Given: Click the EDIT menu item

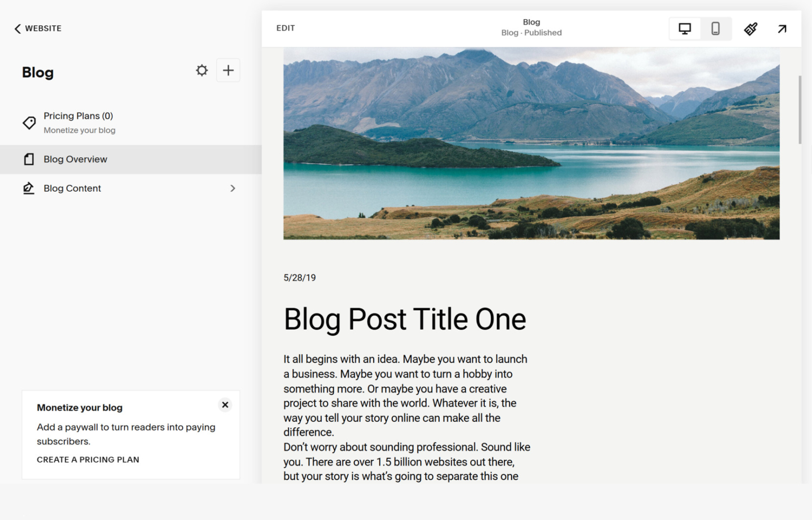Looking at the screenshot, I should click(x=285, y=28).
